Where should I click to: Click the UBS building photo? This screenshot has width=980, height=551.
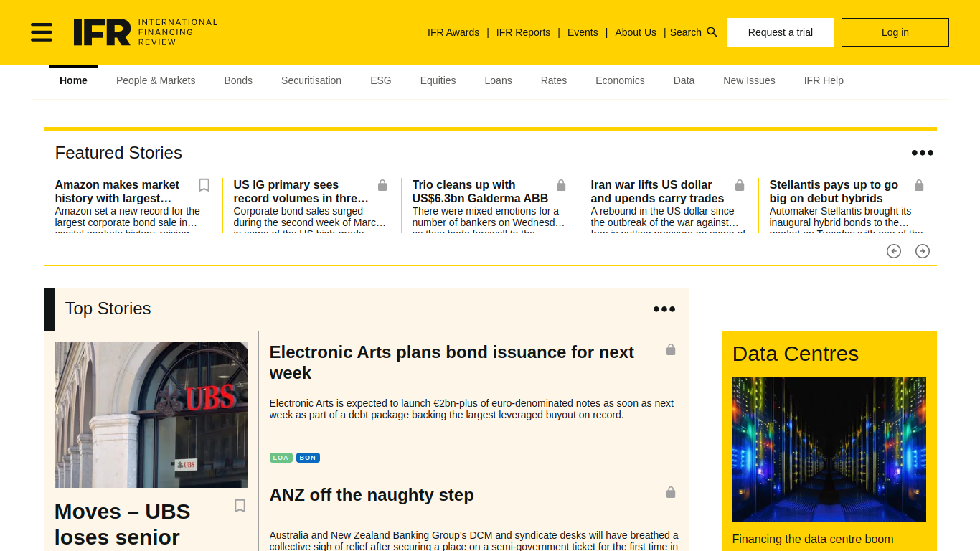[151, 415]
